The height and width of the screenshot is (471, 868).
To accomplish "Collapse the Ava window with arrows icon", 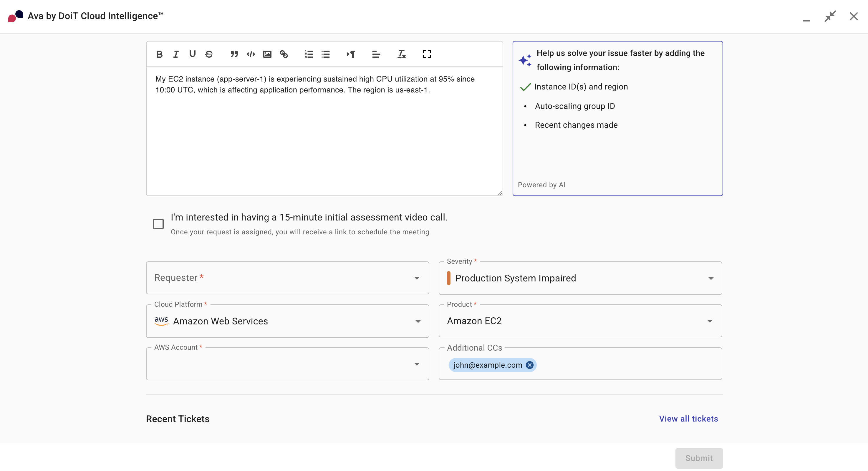I will click(830, 16).
